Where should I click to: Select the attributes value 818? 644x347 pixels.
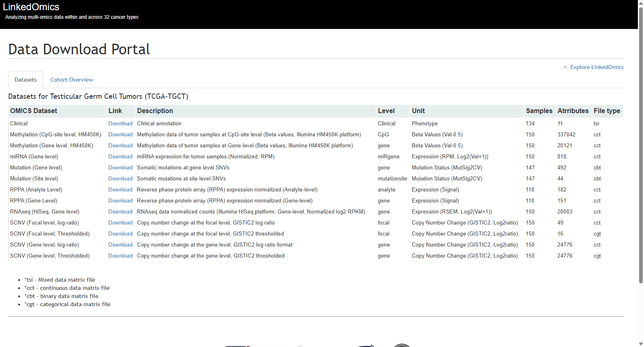click(562, 156)
